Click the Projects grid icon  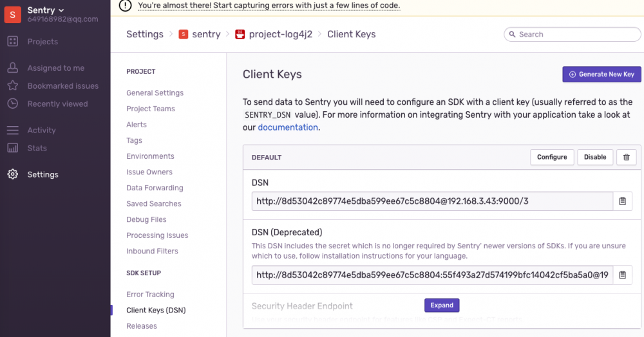(x=13, y=41)
